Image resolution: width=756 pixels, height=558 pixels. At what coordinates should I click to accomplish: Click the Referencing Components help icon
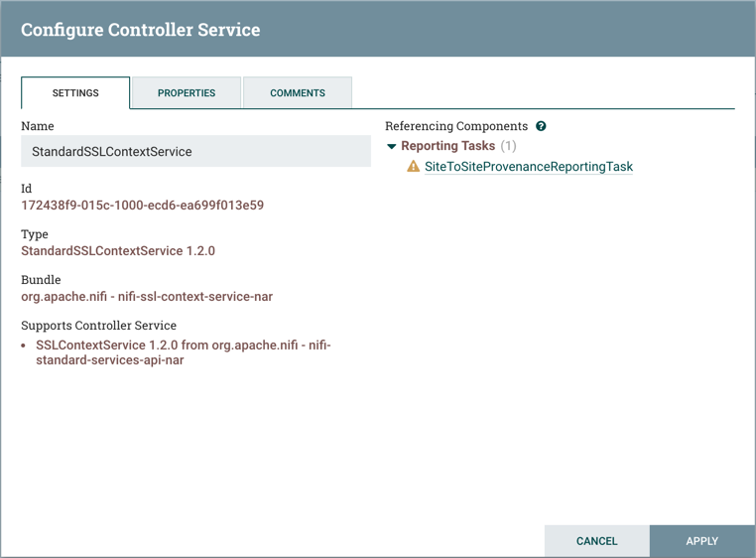(x=541, y=126)
